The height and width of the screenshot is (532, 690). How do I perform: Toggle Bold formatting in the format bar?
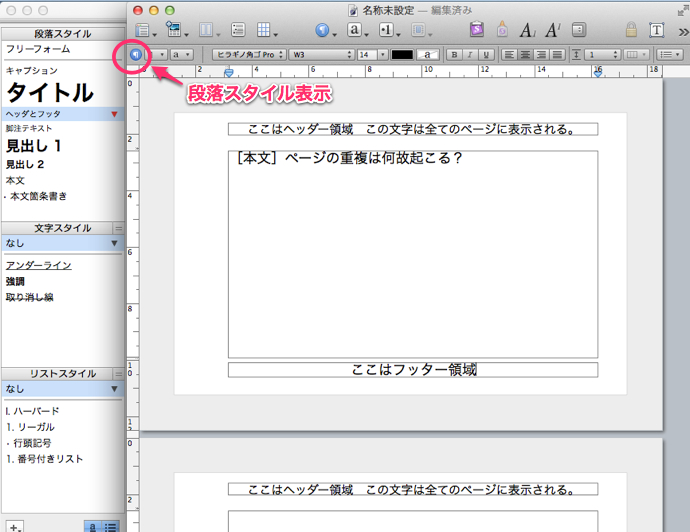454,54
